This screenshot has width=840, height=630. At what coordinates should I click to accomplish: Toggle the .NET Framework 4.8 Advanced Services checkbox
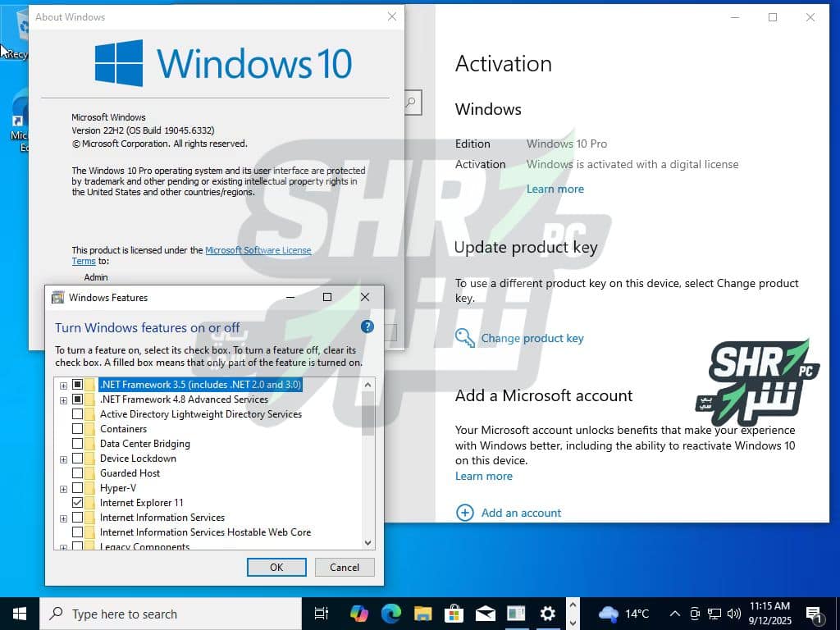(77, 399)
